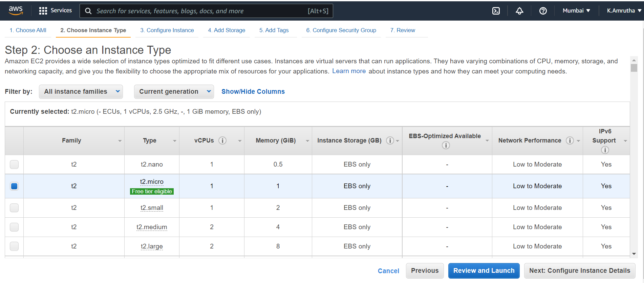Open the Learn more link

tap(349, 71)
